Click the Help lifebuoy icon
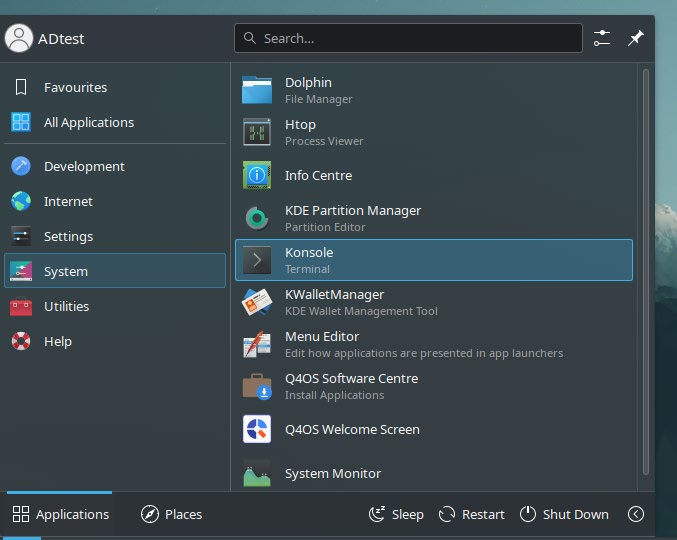Image resolution: width=677 pixels, height=540 pixels. 21,341
